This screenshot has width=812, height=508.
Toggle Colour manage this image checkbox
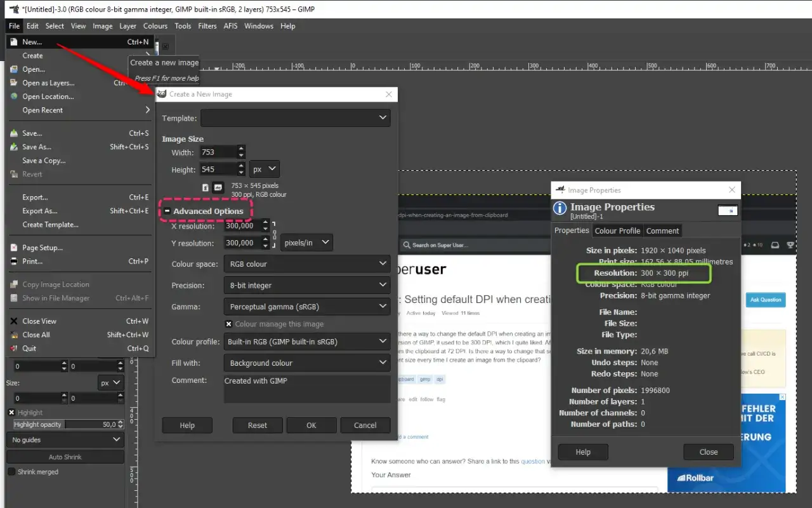click(x=229, y=324)
